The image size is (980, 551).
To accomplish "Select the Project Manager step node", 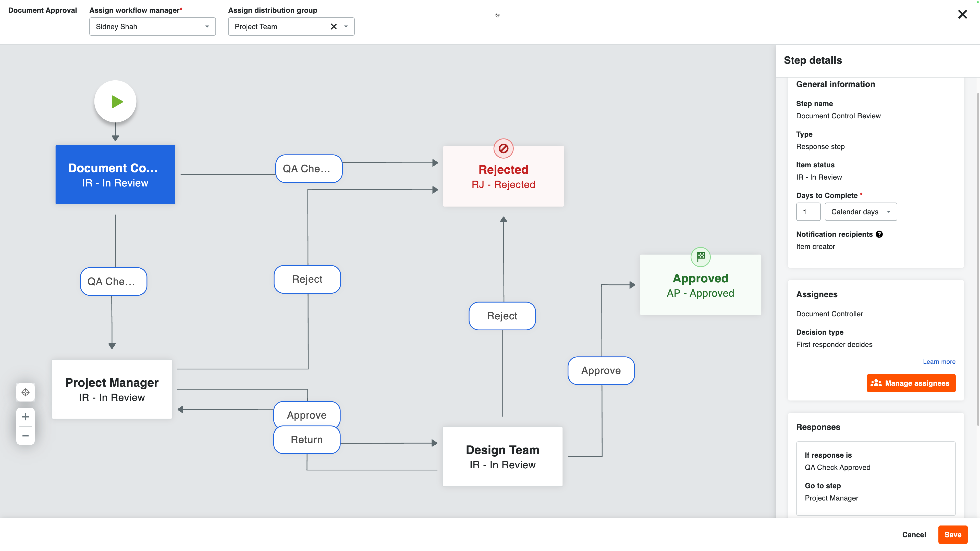I will click(112, 389).
